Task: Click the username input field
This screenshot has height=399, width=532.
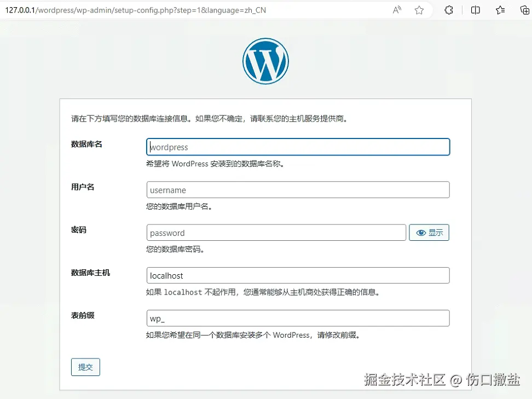Action: point(298,190)
